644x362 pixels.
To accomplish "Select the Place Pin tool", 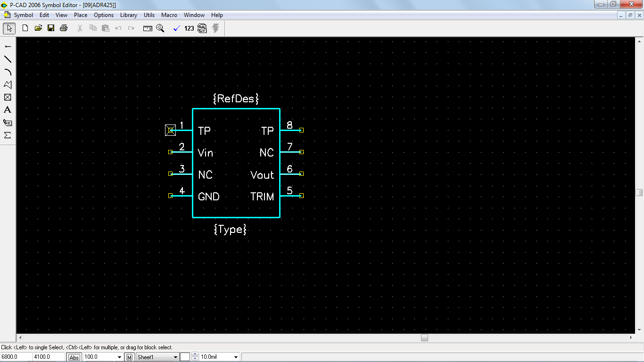I will click(x=8, y=47).
